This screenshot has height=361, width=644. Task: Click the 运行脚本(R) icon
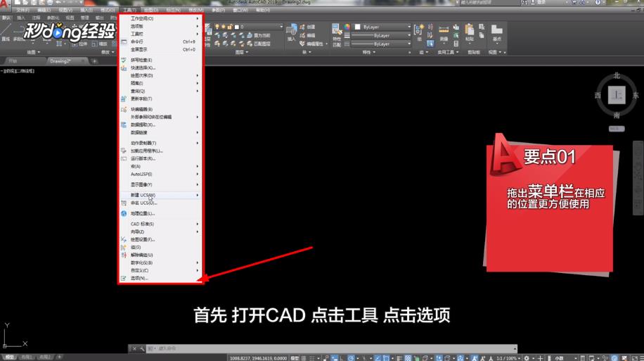point(124,159)
